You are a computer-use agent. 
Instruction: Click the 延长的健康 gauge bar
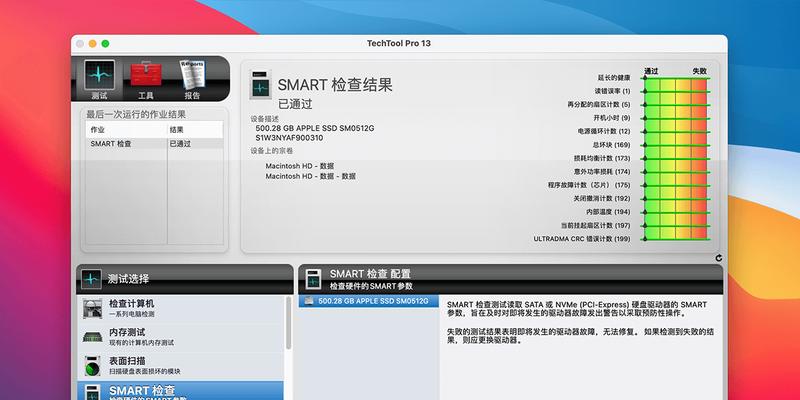pos(676,78)
